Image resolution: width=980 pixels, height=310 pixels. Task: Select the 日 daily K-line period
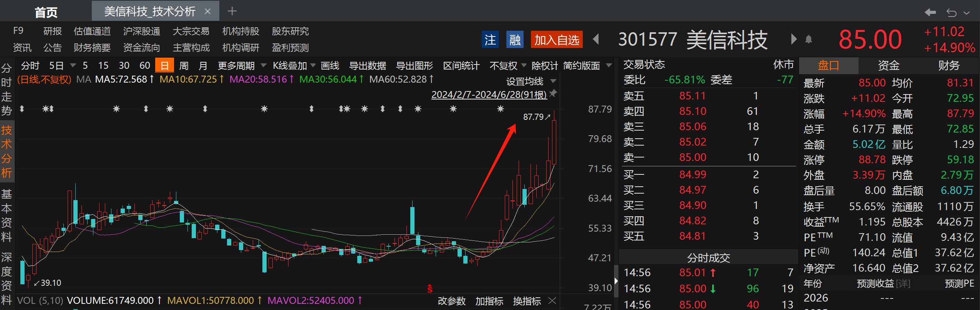pos(164,65)
